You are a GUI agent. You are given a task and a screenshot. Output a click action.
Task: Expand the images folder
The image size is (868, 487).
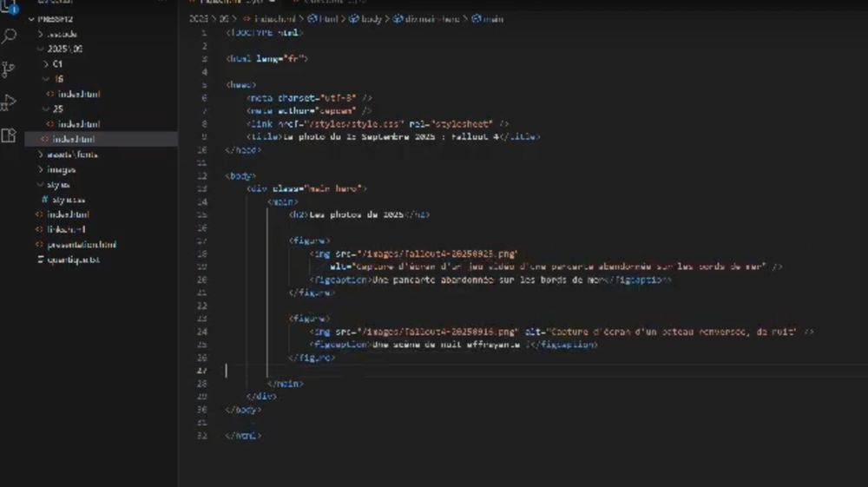(x=41, y=169)
